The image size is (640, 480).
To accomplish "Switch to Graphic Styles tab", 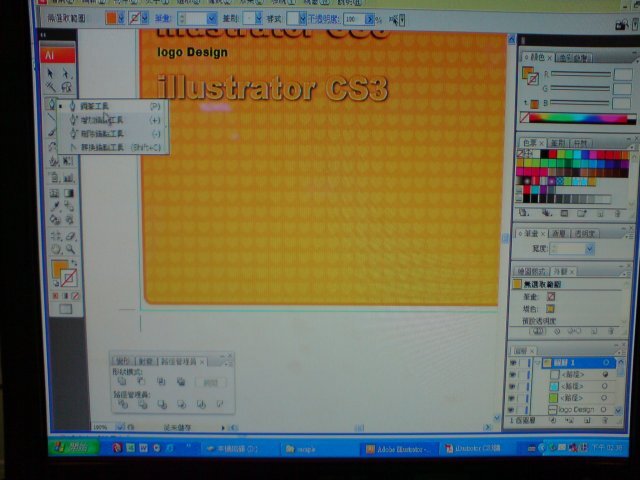I will pyautogui.click(x=531, y=271).
